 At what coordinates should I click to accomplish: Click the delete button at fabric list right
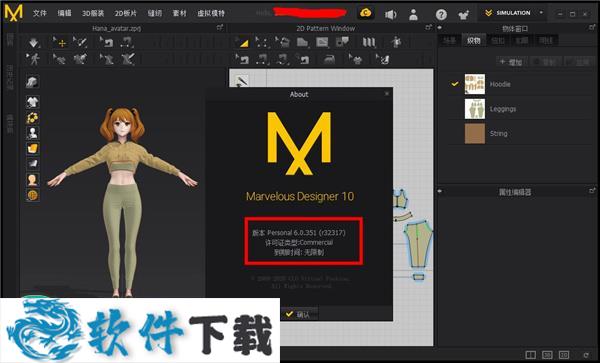point(579,62)
